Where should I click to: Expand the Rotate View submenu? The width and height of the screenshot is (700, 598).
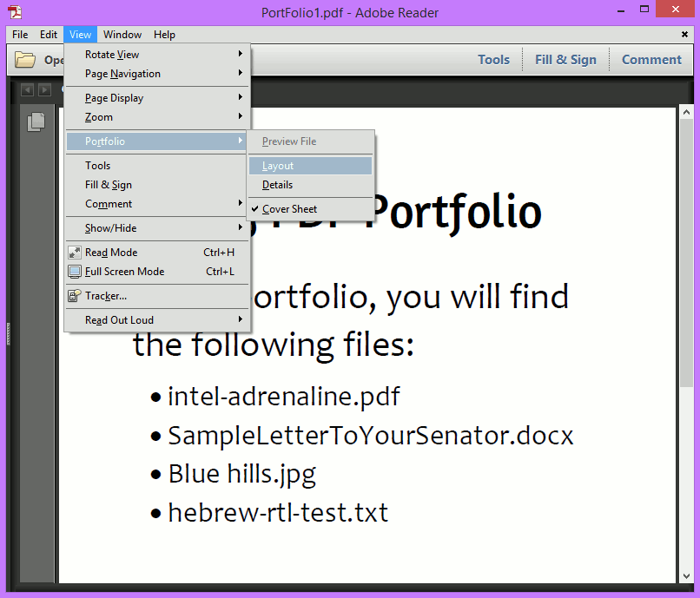click(157, 55)
